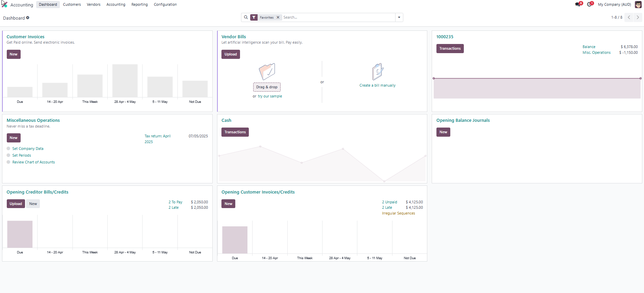Screen dimensions: 644x293
Task: Toggle the Set Company Data step circle
Action: point(8,149)
